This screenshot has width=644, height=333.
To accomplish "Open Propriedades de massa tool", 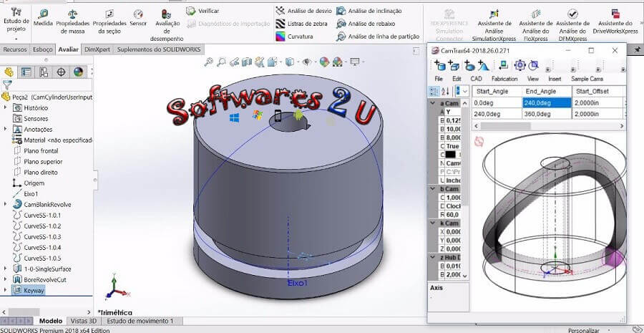I will [x=73, y=21].
